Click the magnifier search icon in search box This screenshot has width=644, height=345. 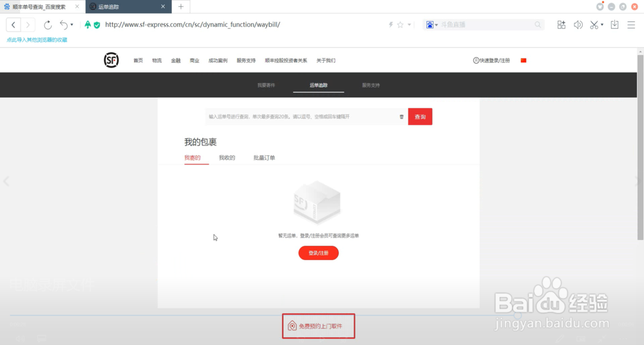(x=538, y=24)
